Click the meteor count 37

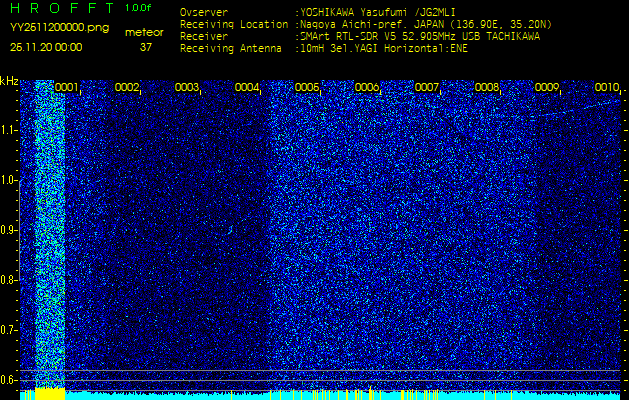pos(146,47)
